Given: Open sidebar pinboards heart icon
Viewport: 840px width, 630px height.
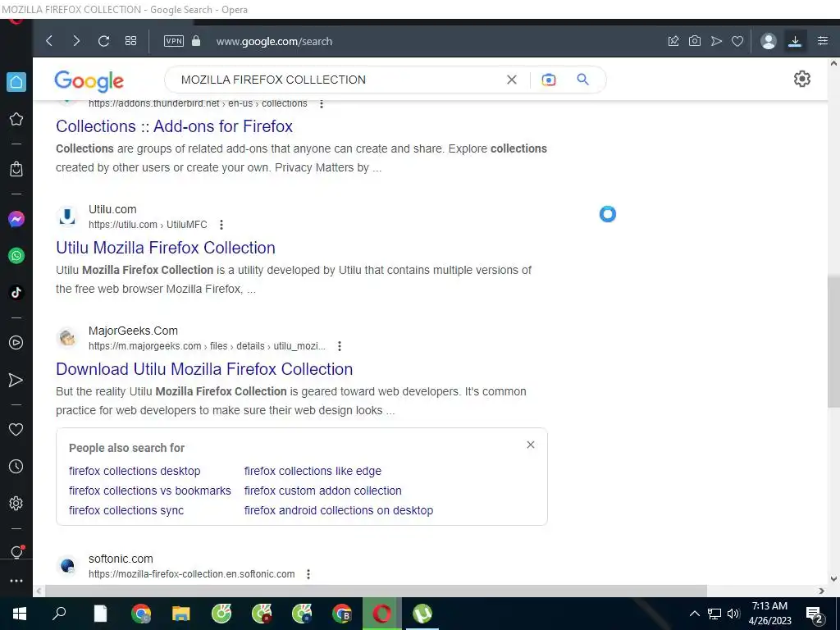Looking at the screenshot, I should click(x=16, y=429).
